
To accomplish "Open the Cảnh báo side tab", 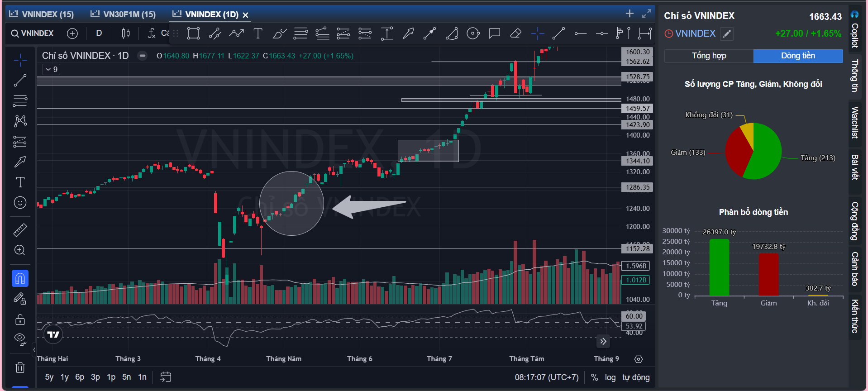I will click(854, 269).
